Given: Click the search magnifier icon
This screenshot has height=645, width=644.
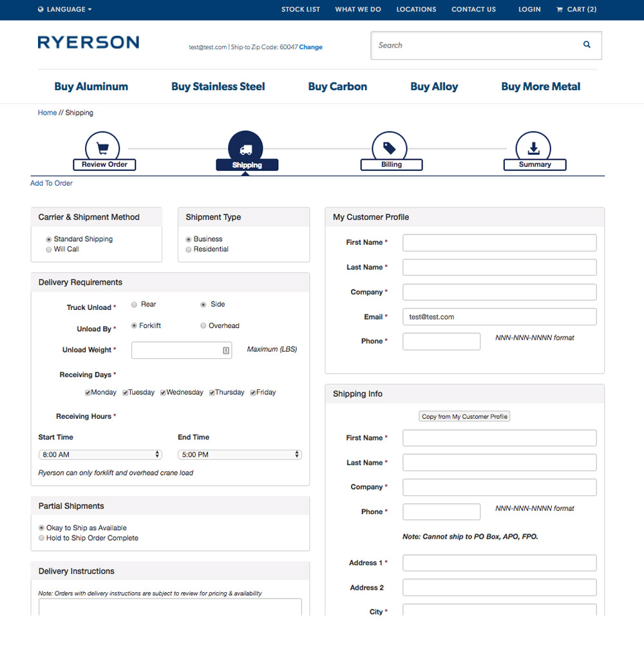Looking at the screenshot, I should point(587,44).
